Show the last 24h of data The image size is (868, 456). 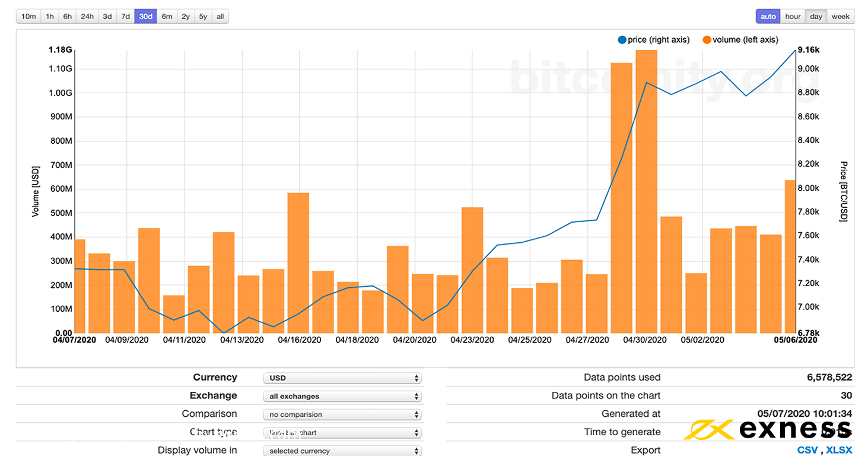coord(87,17)
